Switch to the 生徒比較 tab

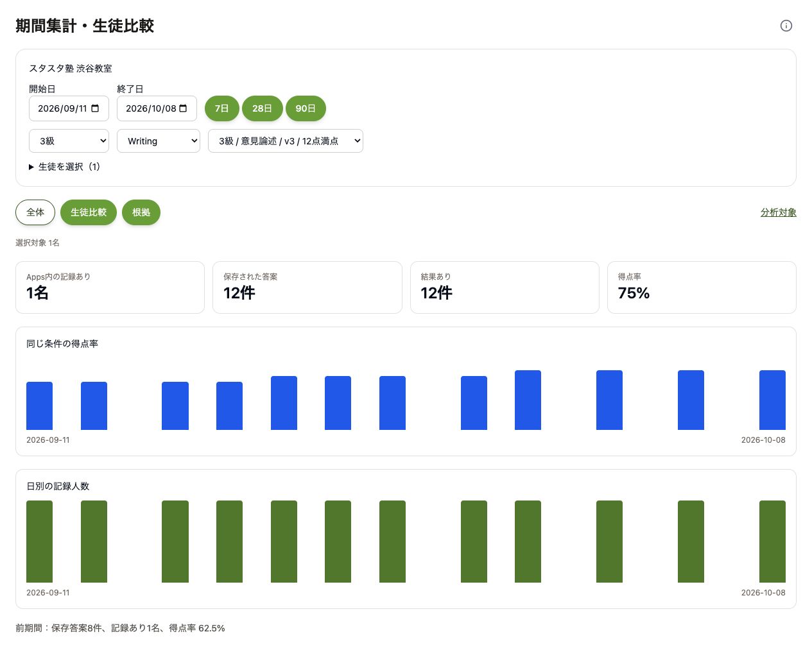point(89,212)
